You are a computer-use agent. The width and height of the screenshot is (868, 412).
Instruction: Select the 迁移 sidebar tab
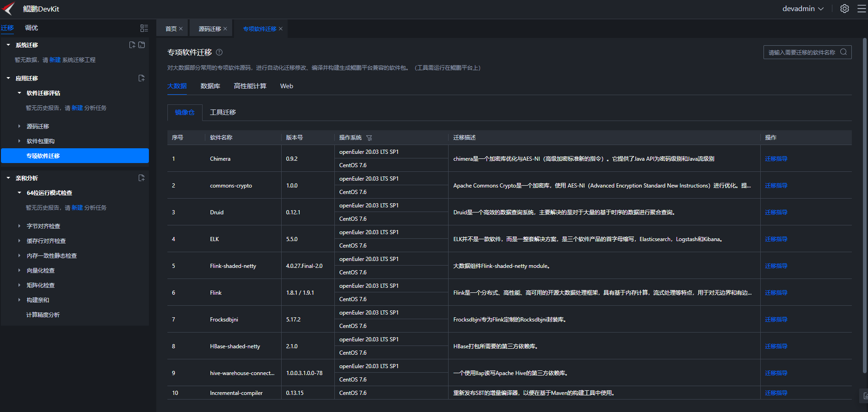pos(7,28)
